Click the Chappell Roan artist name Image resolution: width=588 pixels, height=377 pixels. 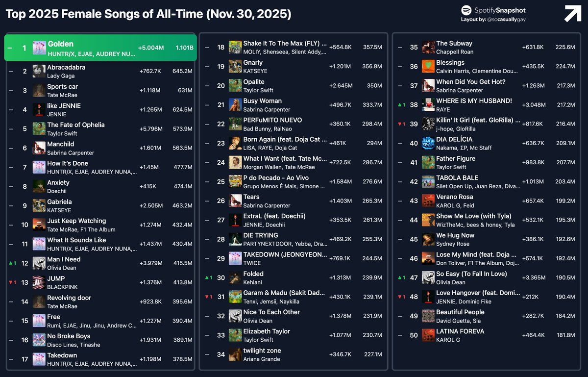[x=454, y=52]
